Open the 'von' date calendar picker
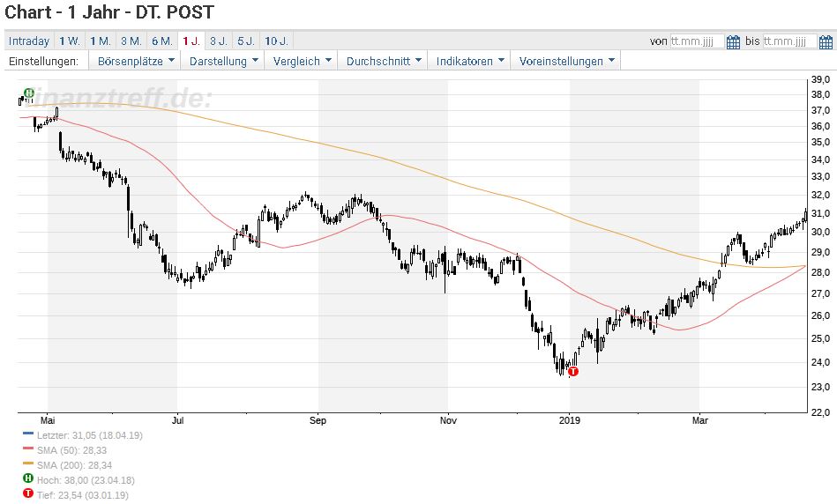This screenshot has height=504, width=837. click(734, 41)
